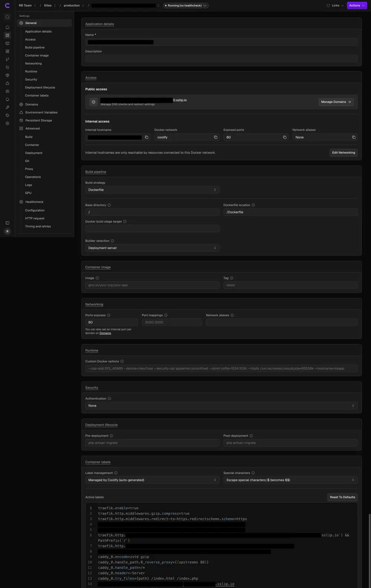Click the Actions button

(x=357, y=6)
